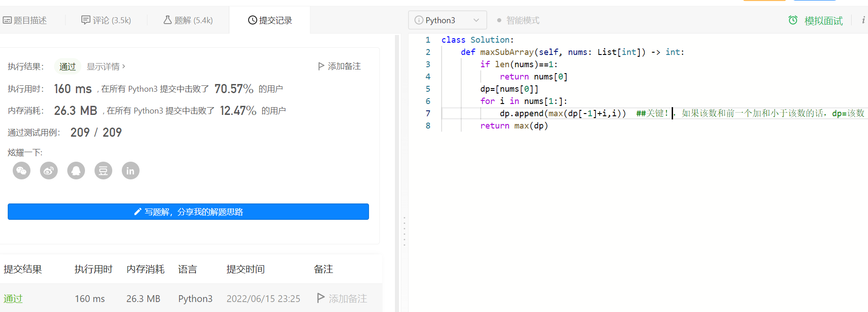Open the 评论 (3.5k) tab

click(x=106, y=20)
